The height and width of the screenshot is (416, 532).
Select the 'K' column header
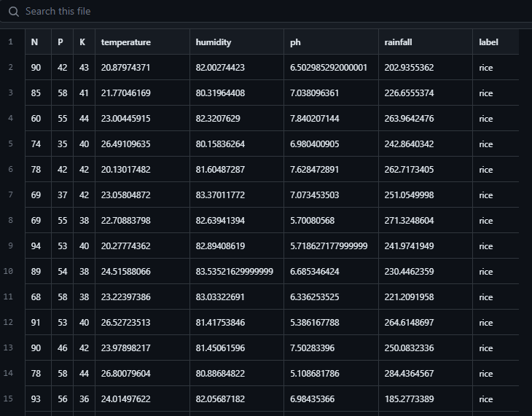84,42
